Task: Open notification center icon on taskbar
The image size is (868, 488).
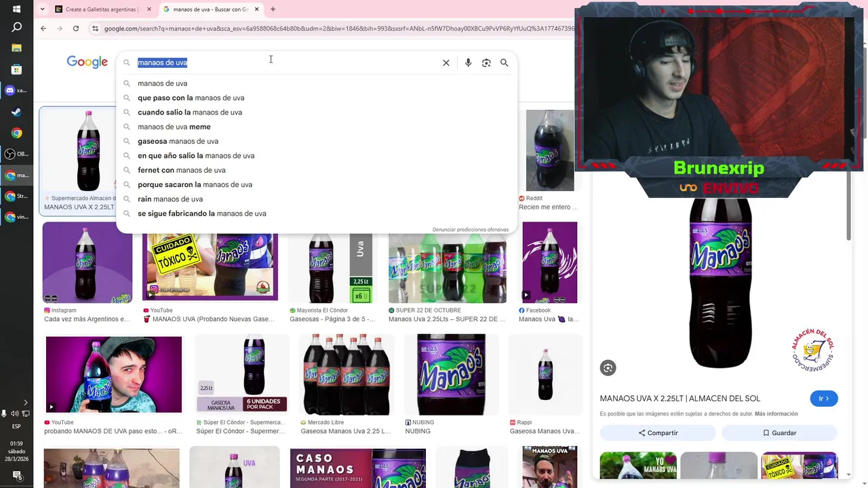Action: 18,477
